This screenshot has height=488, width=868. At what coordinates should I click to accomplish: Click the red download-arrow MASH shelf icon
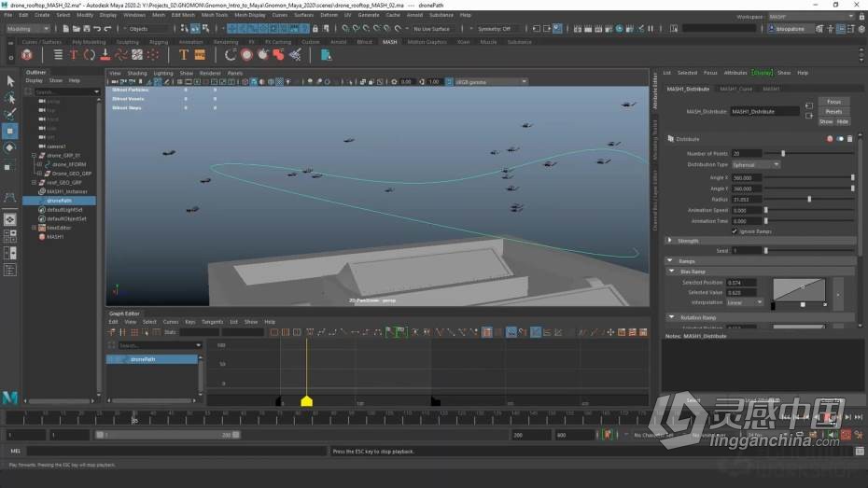[105, 55]
